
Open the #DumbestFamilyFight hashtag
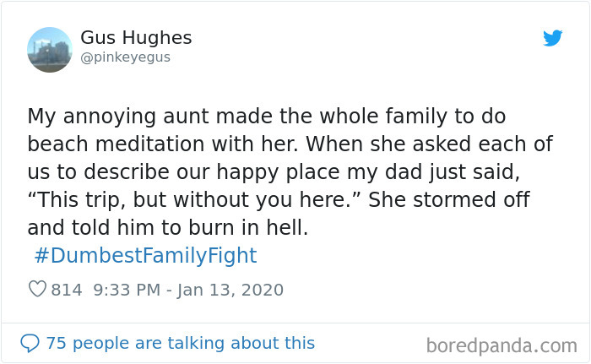pos(145,255)
